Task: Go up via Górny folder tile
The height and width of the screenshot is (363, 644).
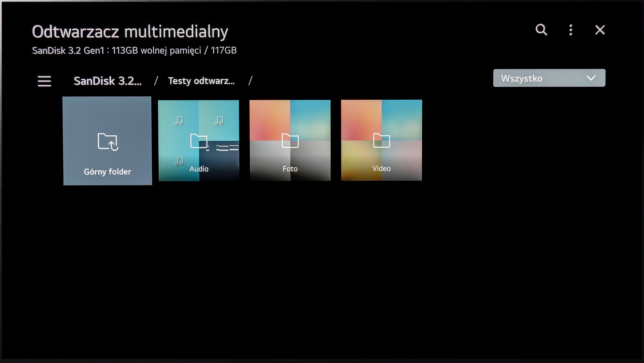Action: click(x=107, y=141)
